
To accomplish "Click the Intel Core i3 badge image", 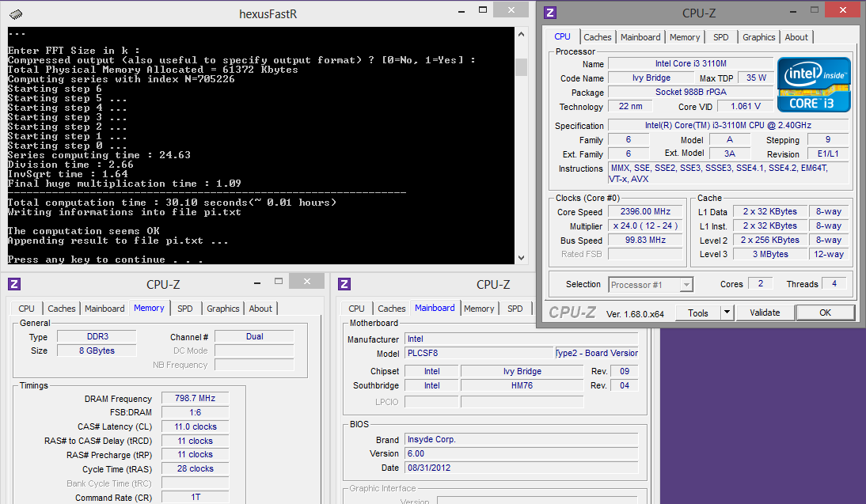I will click(x=814, y=85).
